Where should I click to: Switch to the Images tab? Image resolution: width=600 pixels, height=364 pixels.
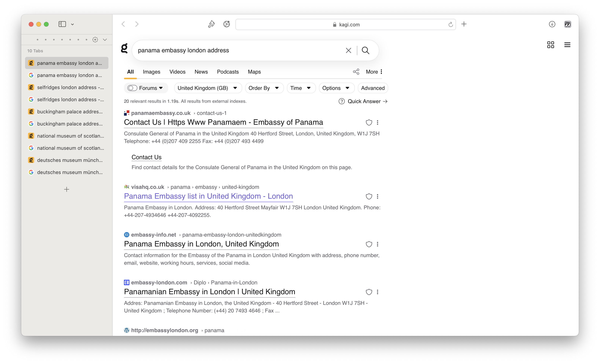click(151, 72)
